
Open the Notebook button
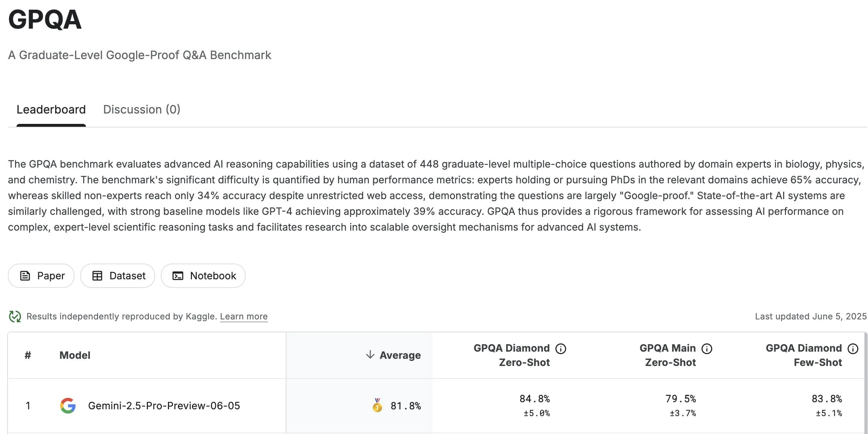(x=203, y=276)
